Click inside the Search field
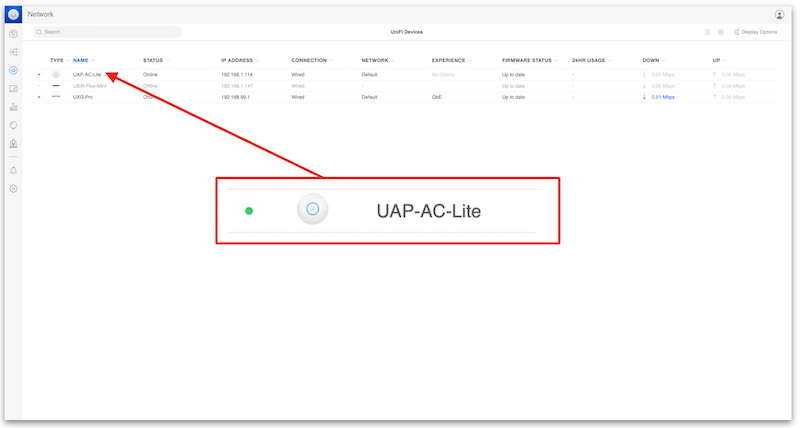The width and height of the screenshot is (800, 428). pyautogui.click(x=107, y=32)
